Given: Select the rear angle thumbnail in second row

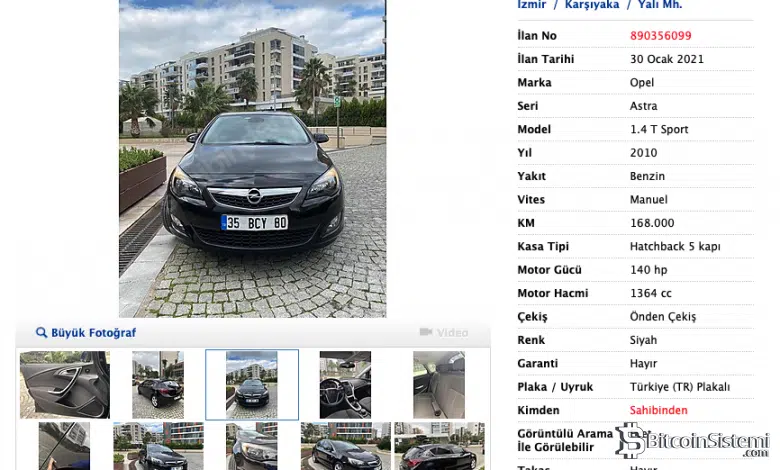Looking at the screenshot, I should [439, 446].
